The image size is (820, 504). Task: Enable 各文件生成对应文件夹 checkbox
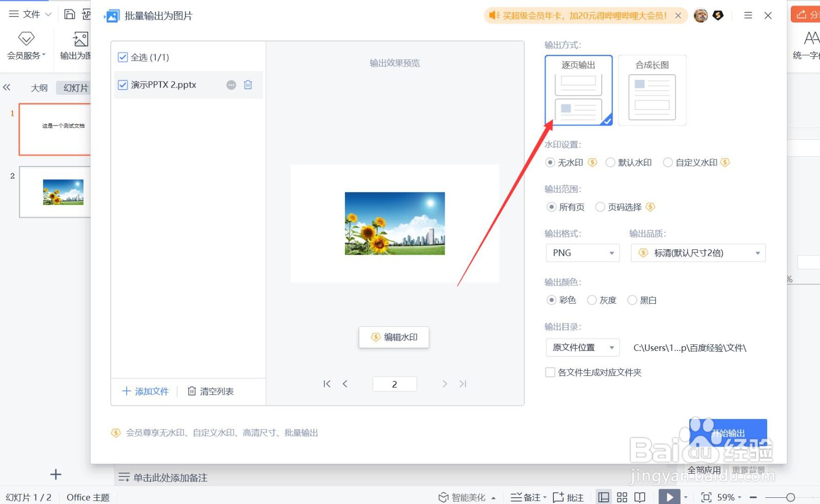(x=550, y=372)
